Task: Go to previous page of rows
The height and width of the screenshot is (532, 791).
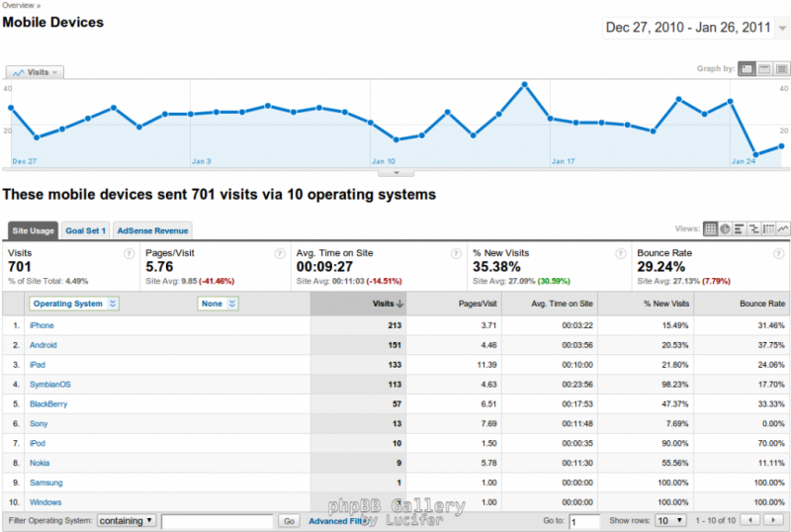Action: click(x=750, y=520)
